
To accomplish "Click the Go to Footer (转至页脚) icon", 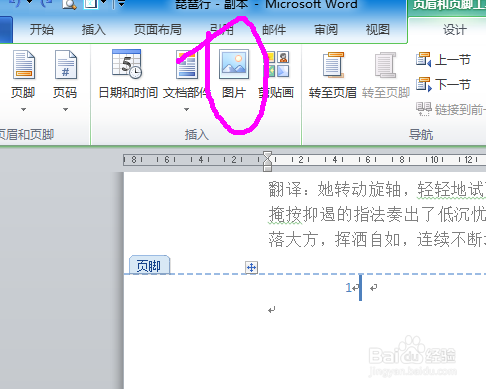I will pos(386,65).
